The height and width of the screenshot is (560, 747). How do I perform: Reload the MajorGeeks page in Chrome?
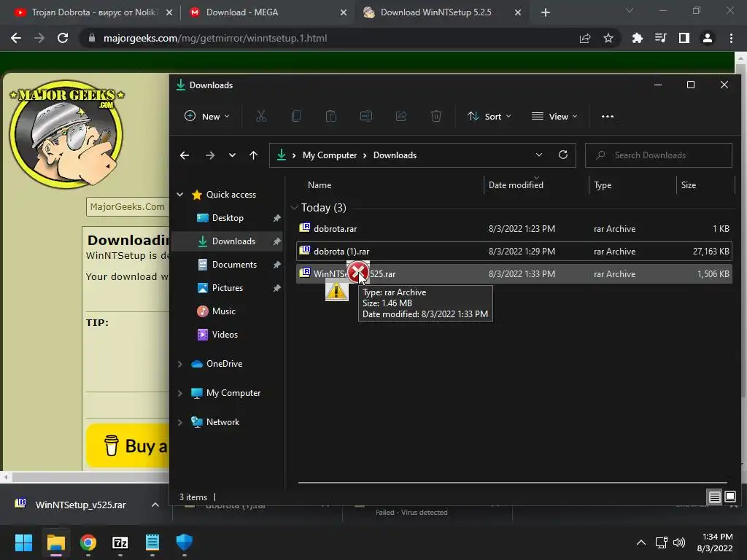(63, 38)
